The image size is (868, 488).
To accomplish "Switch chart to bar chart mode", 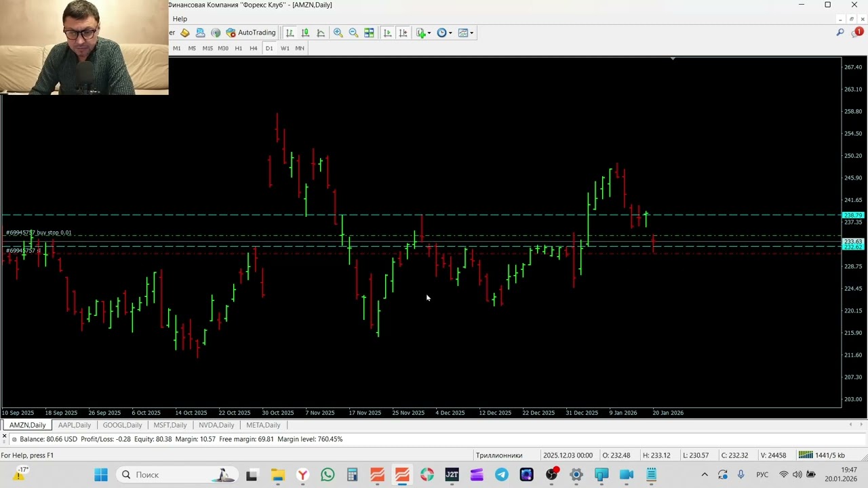I will [x=290, y=33].
